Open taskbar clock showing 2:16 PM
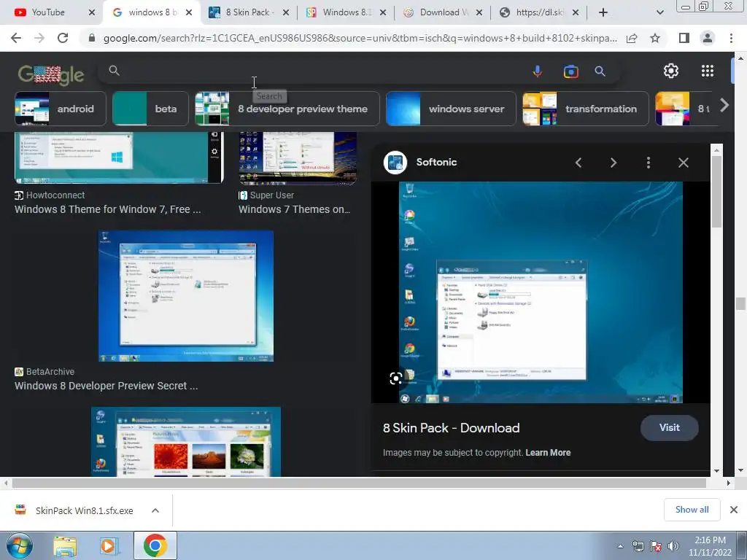 pos(710,546)
